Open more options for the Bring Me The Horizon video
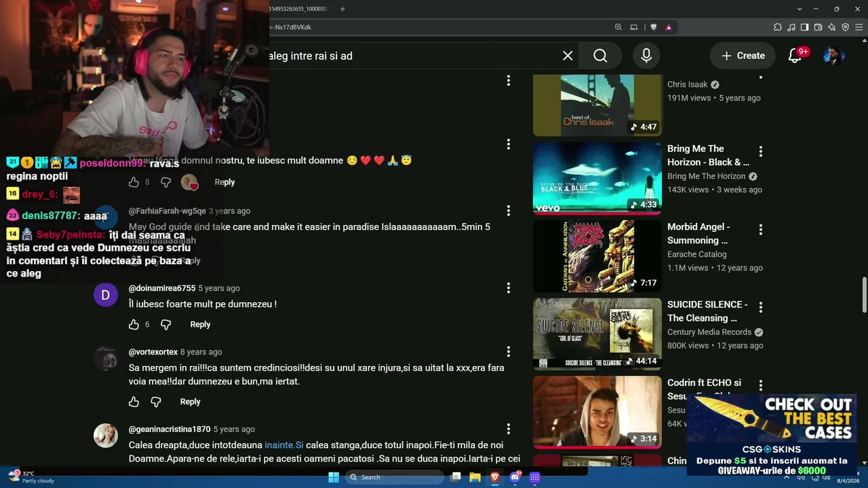The width and height of the screenshot is (868, 488). pos(760,151)
